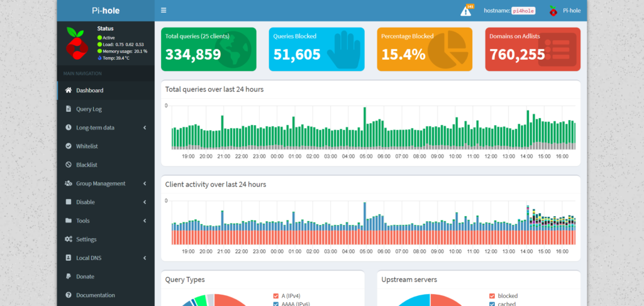Image resolution: width=644 pixels, height=306 pixels.
Task: Expand the Group Management submenu
Action: [x=145, y=183]
